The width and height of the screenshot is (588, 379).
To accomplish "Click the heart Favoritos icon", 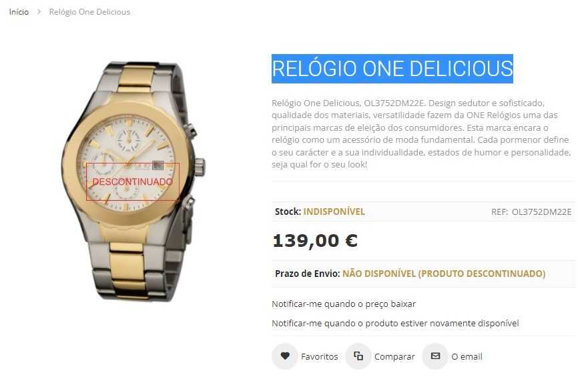I will (x=285, y=356).
